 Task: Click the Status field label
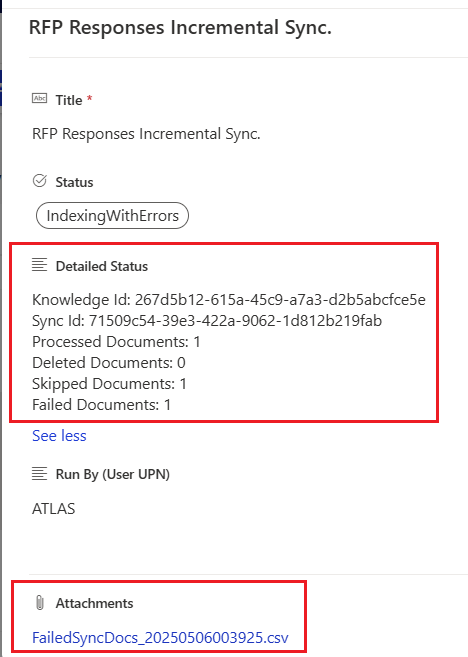click(74, 182)
